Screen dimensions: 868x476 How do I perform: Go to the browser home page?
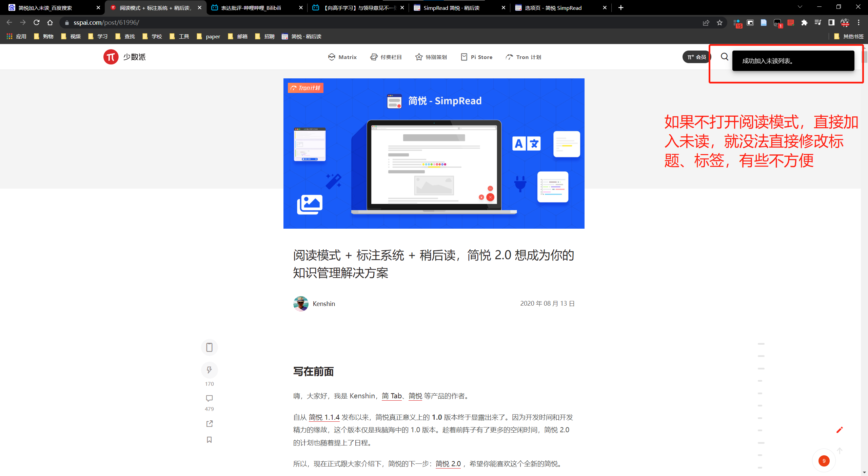click(x=50, y=22)
